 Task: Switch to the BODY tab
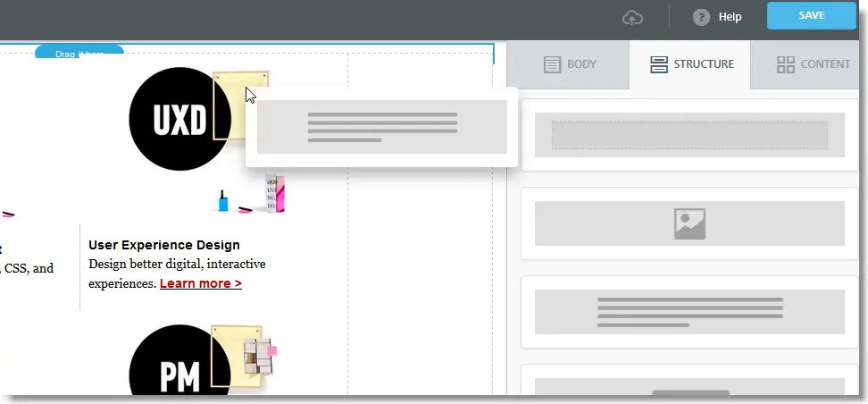[568, 64]
